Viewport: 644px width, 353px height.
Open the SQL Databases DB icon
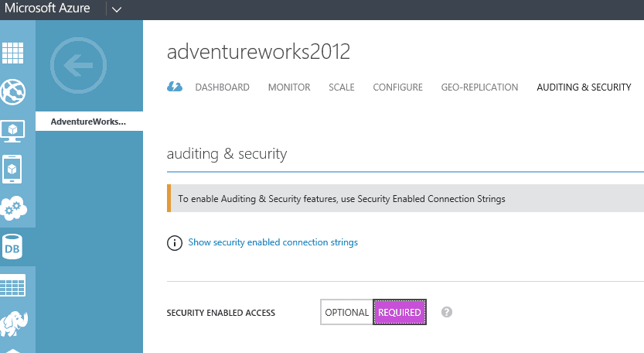coord(12,247)
